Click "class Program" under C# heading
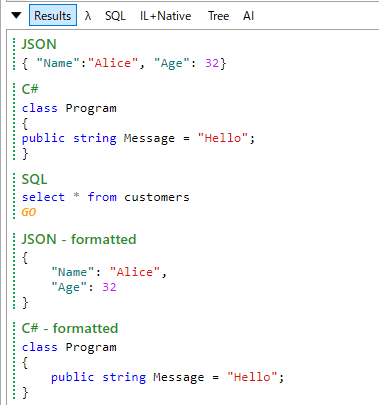 point(69,108)
